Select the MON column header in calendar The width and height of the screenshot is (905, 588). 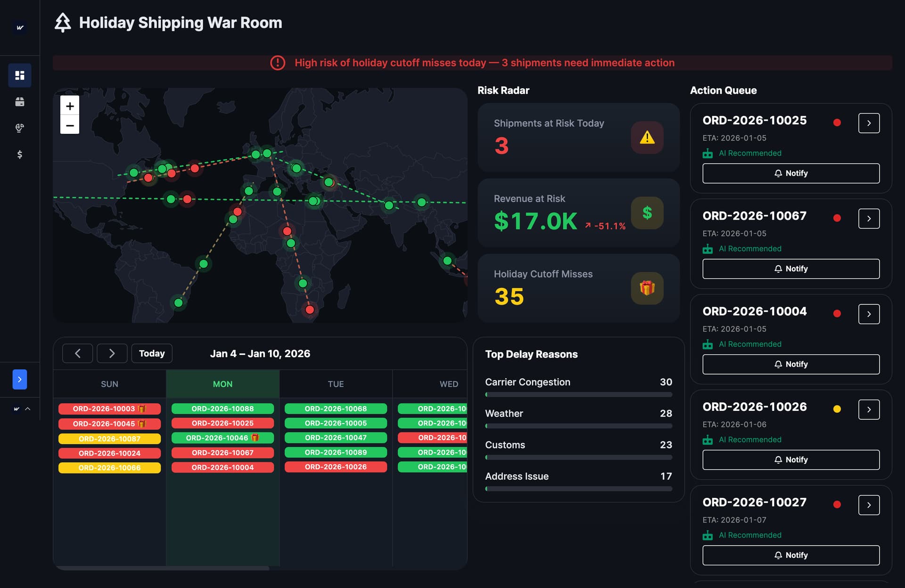click(x=222, y=384)
